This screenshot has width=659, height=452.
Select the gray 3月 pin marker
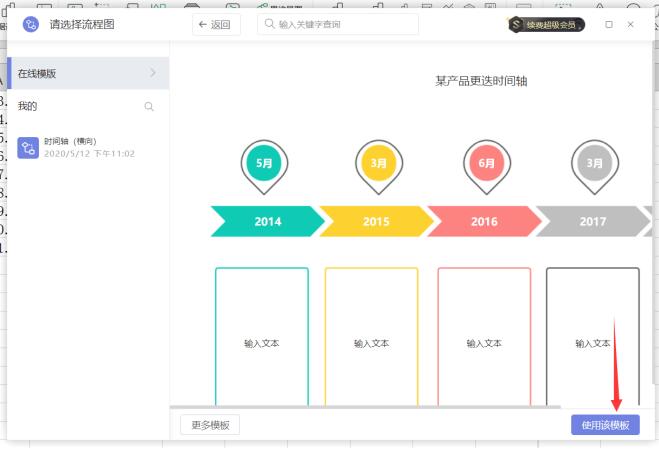595,167
